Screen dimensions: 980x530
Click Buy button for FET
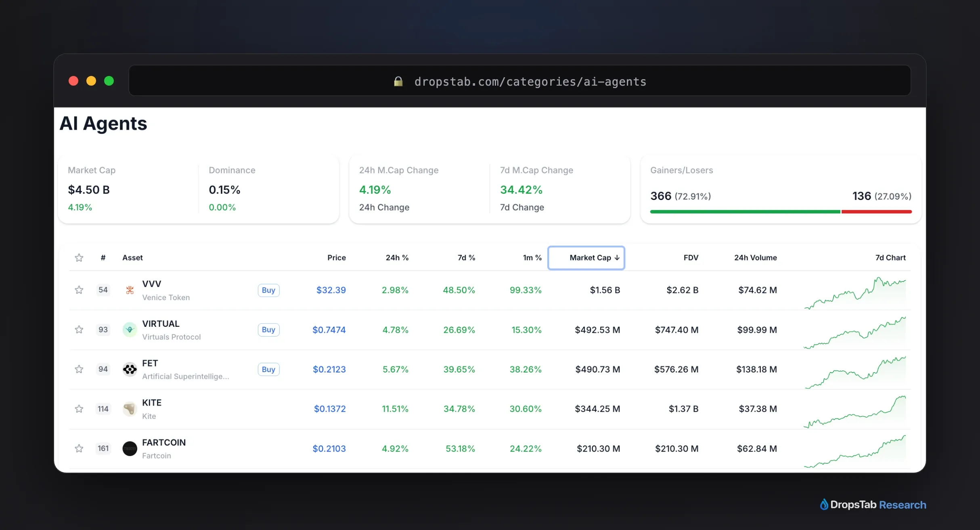click(268, 369)
